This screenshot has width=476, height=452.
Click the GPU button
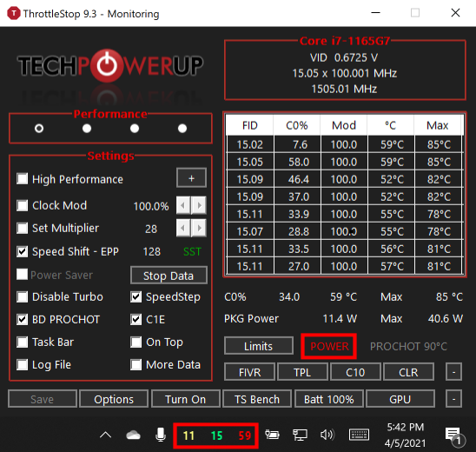(x=400, y=399)
